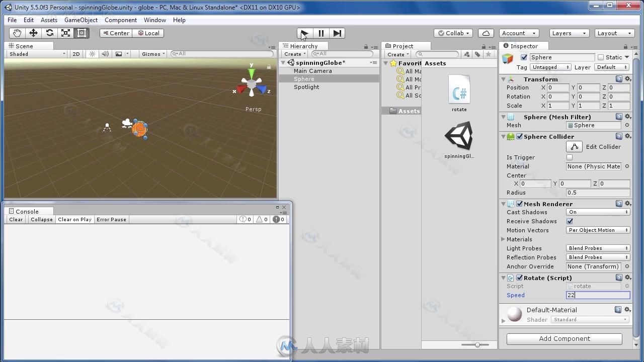Expand the Materials foldout

(503, 239)
